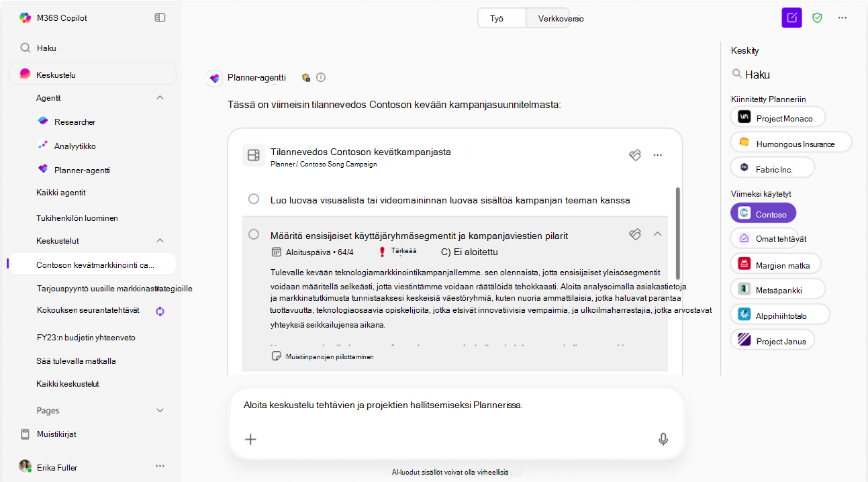Select Alppihiihtotalo plan

point(780,314)
